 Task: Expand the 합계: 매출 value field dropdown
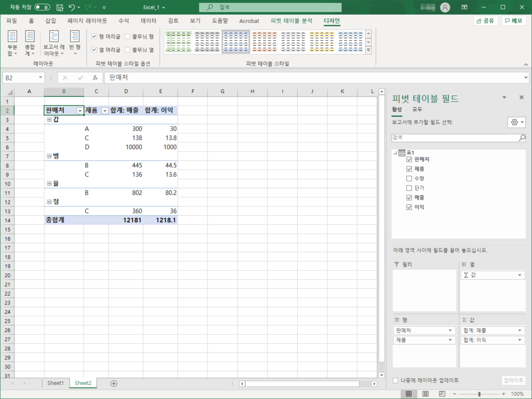point(520,330)
